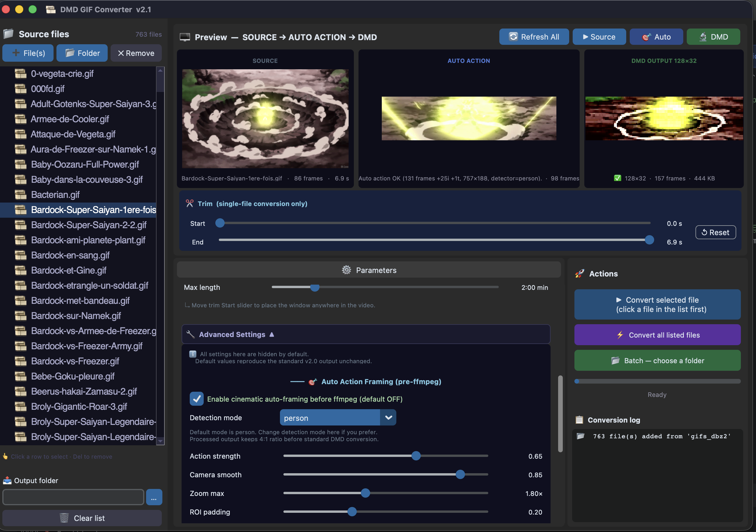Viewport: 756px width, 532px height.
Task: Click the SOURCE preview thumbnail
Action: (x=265, y=118)
